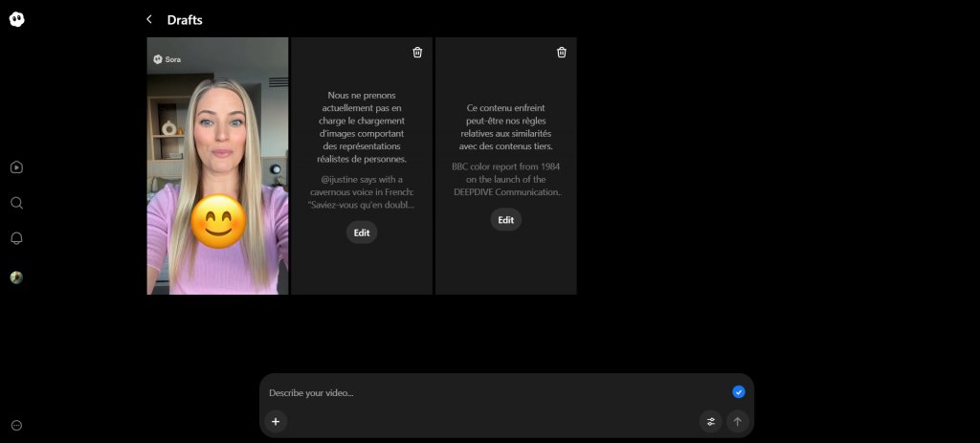Select the @ijustine cavernous voice prompt text
The width and height of the screenshot is (980, 443).
tap(362, 192)
